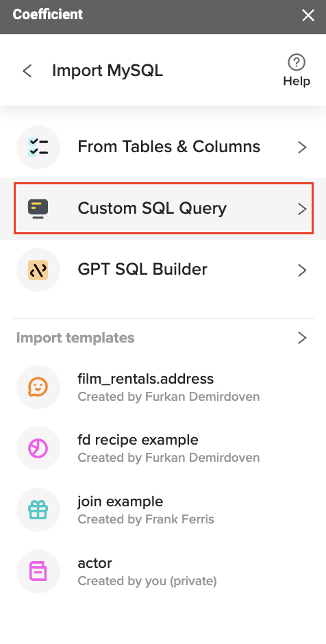Choose the Custom SQL Query option
The image size is (326, 644).
163,209
